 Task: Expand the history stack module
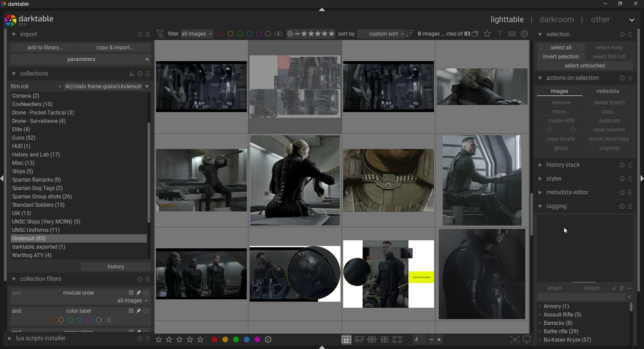[x=563, y=165]
